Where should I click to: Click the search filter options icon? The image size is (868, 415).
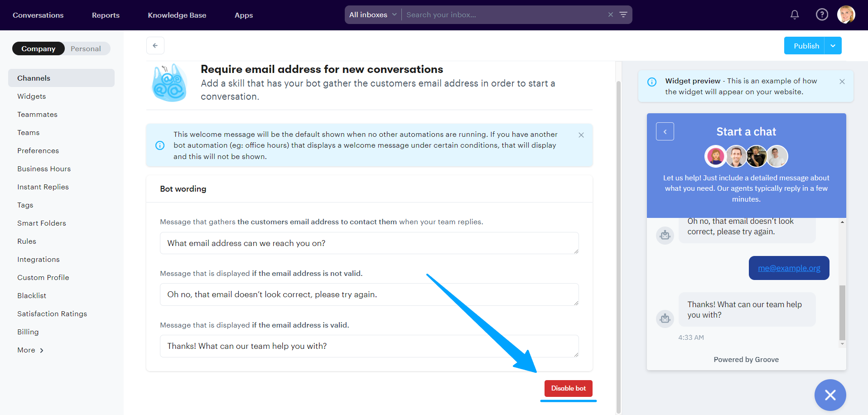pos(623,15)
